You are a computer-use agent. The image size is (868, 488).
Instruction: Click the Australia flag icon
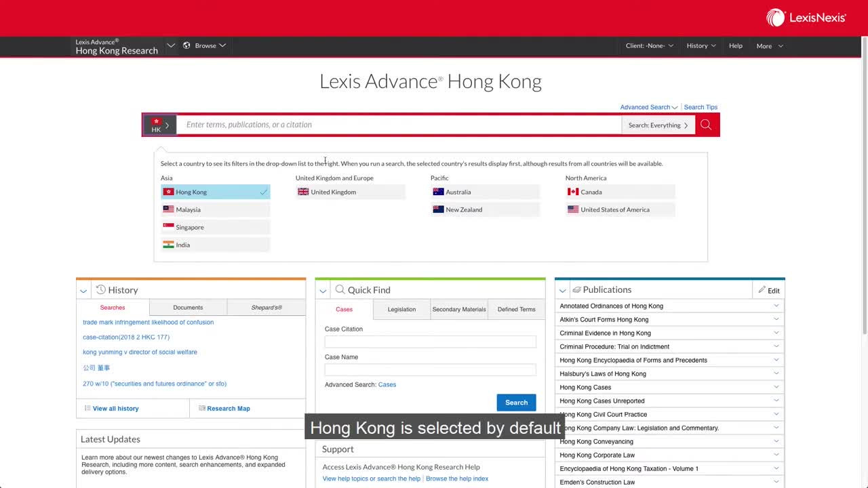[438, 192]
